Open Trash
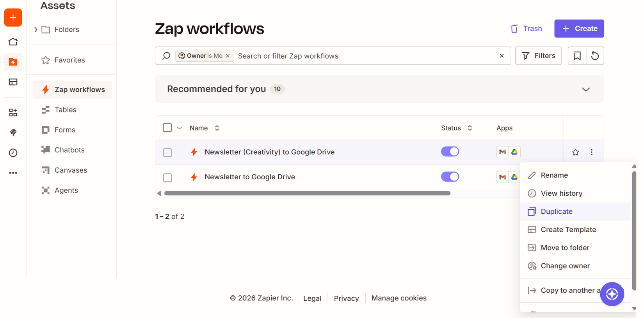Screen dimensions: 644x318 [x=526, y=29]
